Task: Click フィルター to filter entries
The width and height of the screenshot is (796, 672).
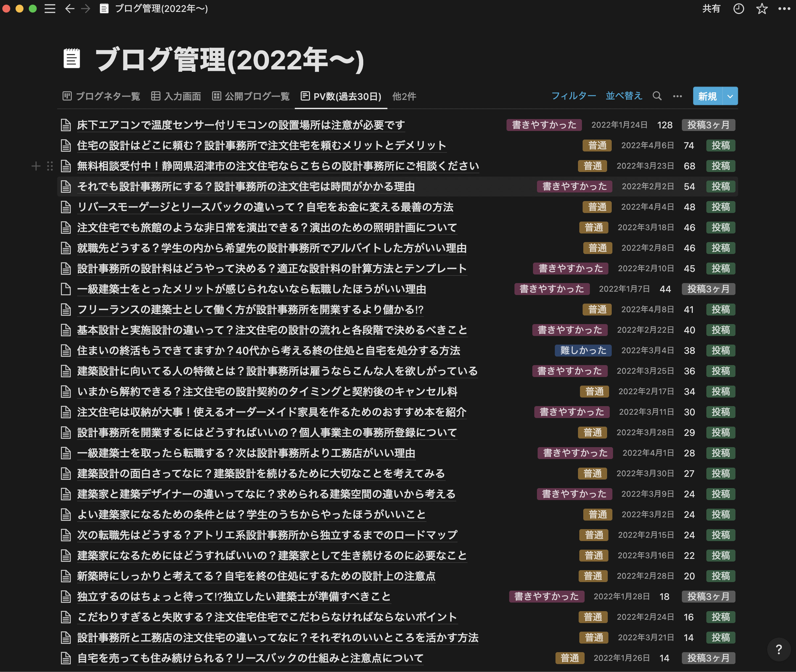Action: tap(574, 96)
